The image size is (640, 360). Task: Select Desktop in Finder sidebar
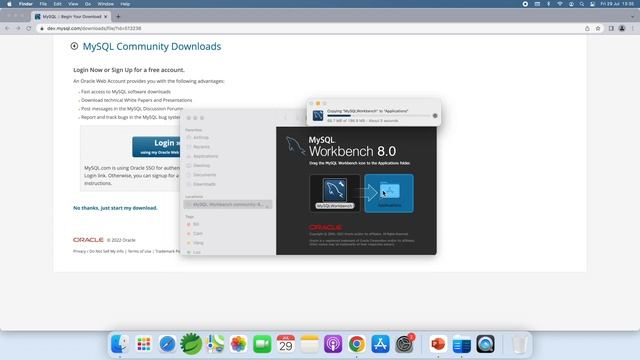coord(201,165)
